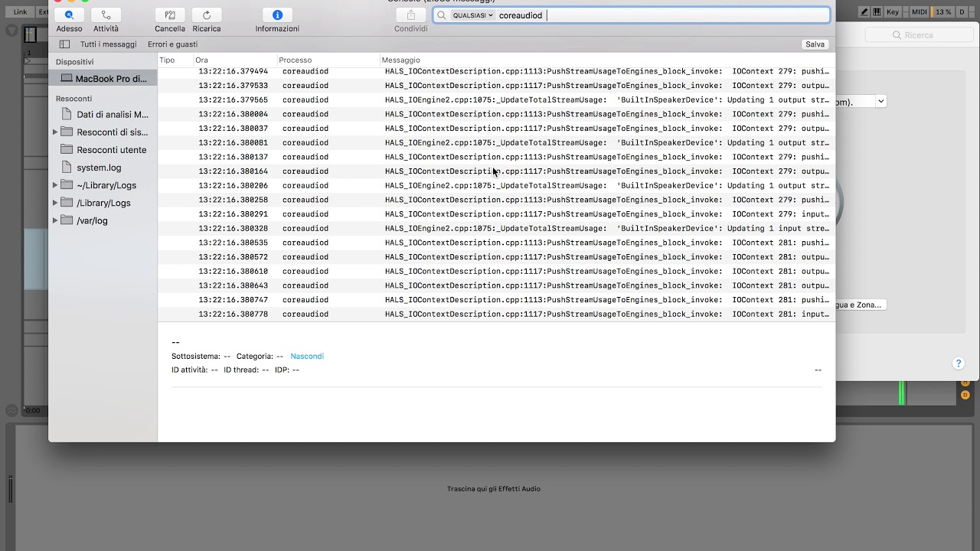Viewport: 980px width, 551px height.
Task: Expand the Resoconti di sistema folder
Action: 55,132
